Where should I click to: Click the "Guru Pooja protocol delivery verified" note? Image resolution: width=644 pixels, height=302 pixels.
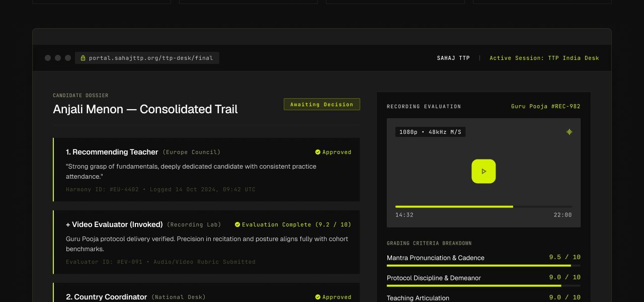point(207,244)
